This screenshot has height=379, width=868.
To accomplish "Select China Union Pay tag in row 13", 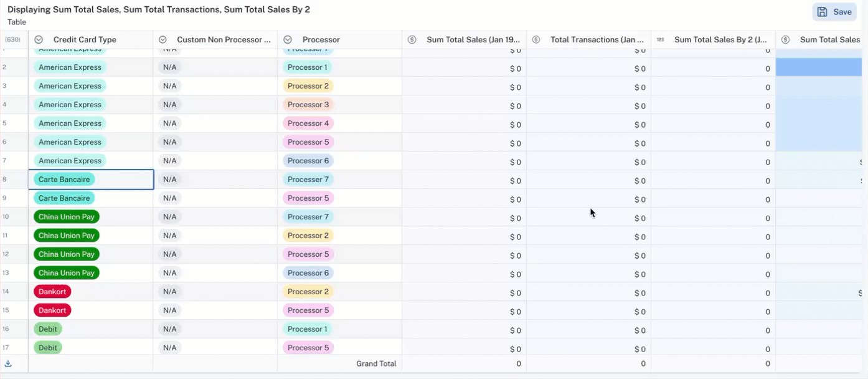I will [67, 273].
